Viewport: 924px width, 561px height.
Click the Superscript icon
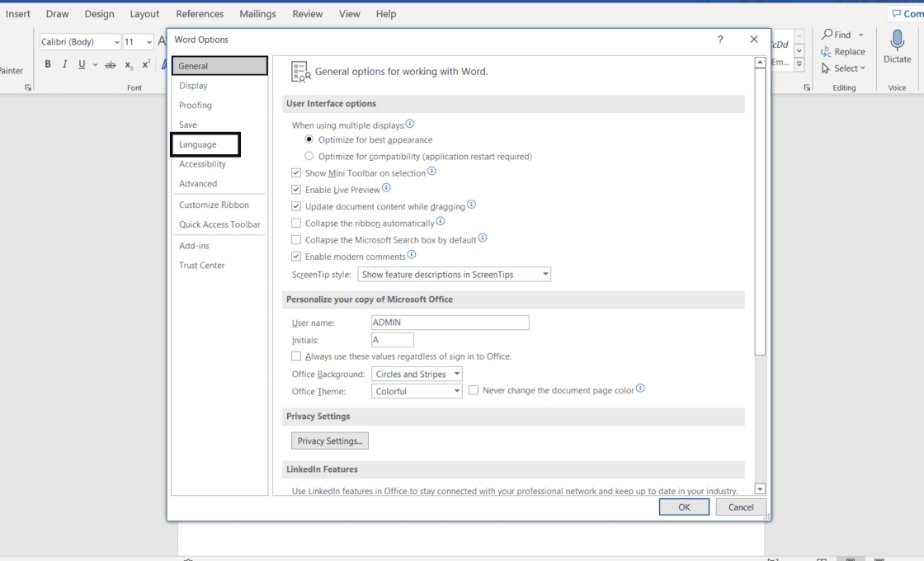pos(146,64)
